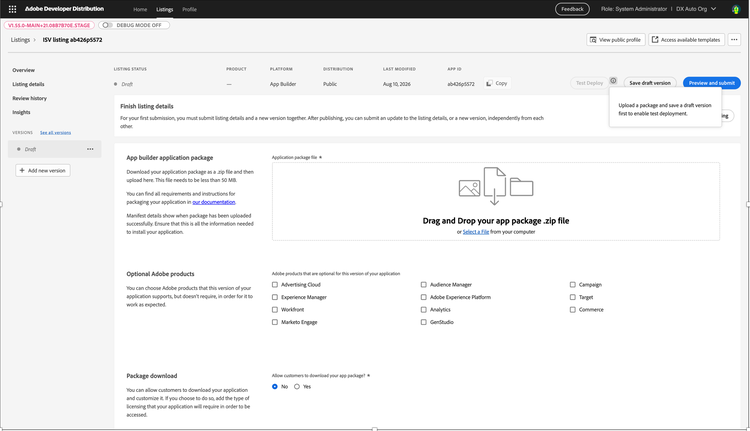Click the user avatar icon
The image size is (750, 431).
click(735, 9)
